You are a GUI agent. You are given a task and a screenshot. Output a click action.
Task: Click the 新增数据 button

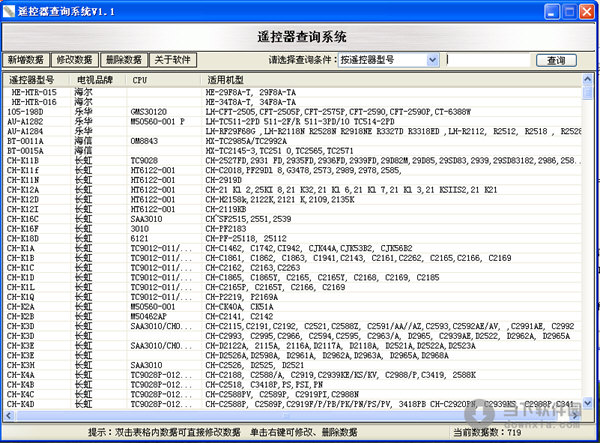pyautogui.click(x=26, y=60)
